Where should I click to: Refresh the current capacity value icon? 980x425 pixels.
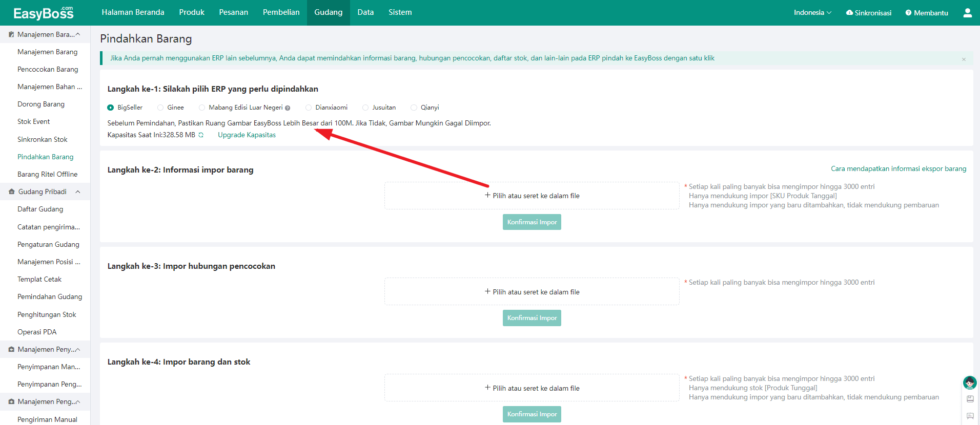coord(201,135)
